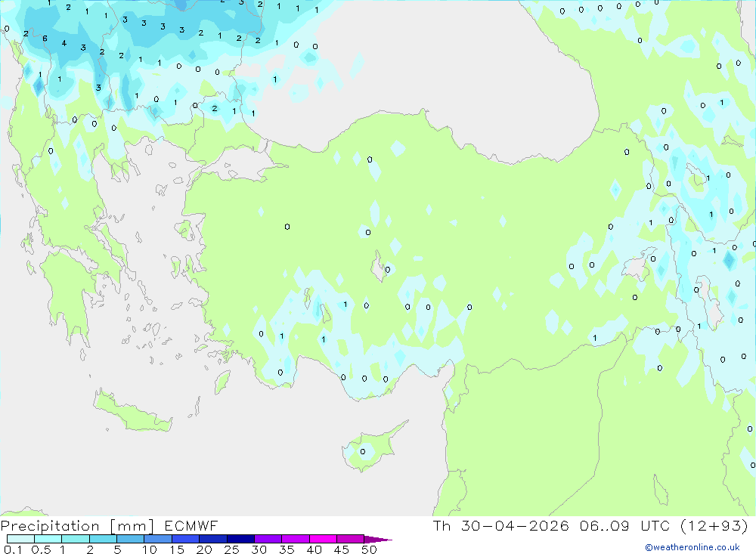Click the 45–50 mm legend color swatch
The image size is (756, 554).
coord(351,539)
